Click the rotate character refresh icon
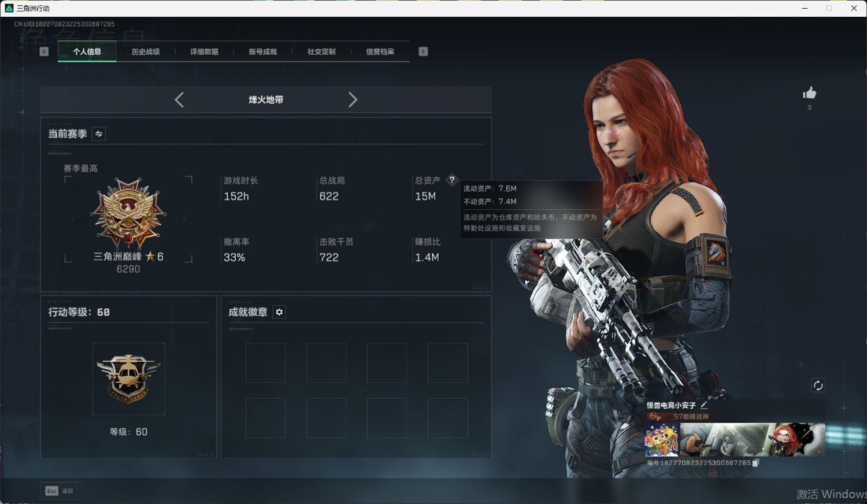Screen dimensions: 867x504 pos(818,386)
